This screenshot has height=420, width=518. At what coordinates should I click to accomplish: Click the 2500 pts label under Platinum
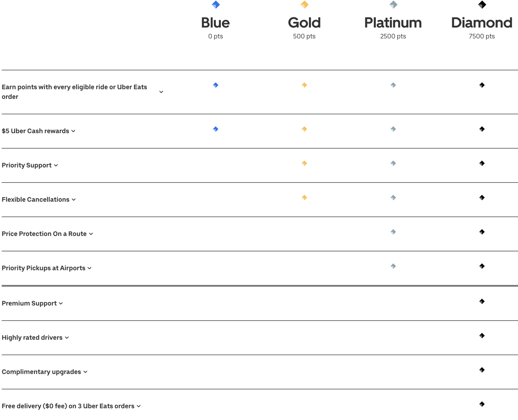click(x=393, y=36)
